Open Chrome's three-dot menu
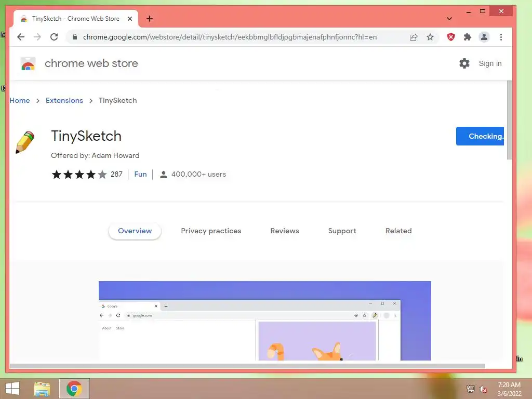The height and width of the screenshot is (399, 532). 501,37
